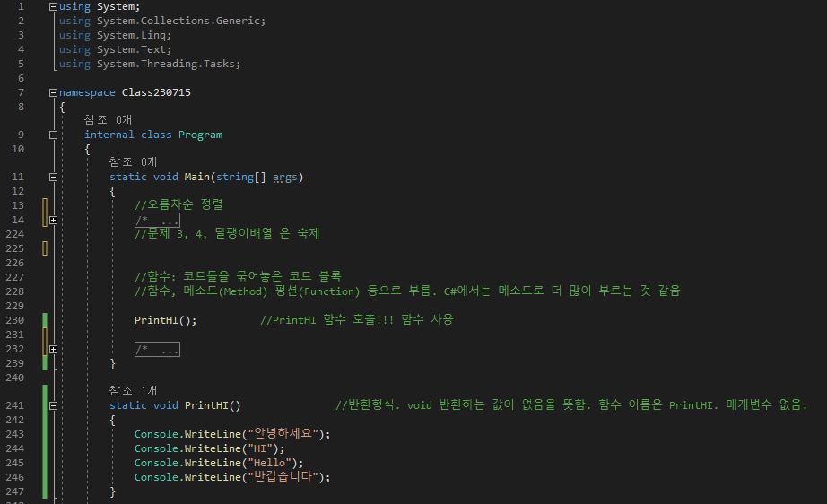Click the namespace keyword on line 7

click(x=87, y=92)
